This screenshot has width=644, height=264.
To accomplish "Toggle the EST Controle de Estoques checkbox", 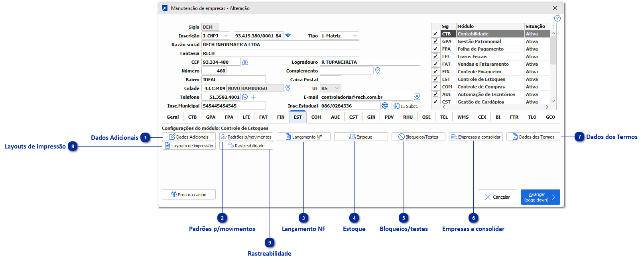I will click(435, 79).
